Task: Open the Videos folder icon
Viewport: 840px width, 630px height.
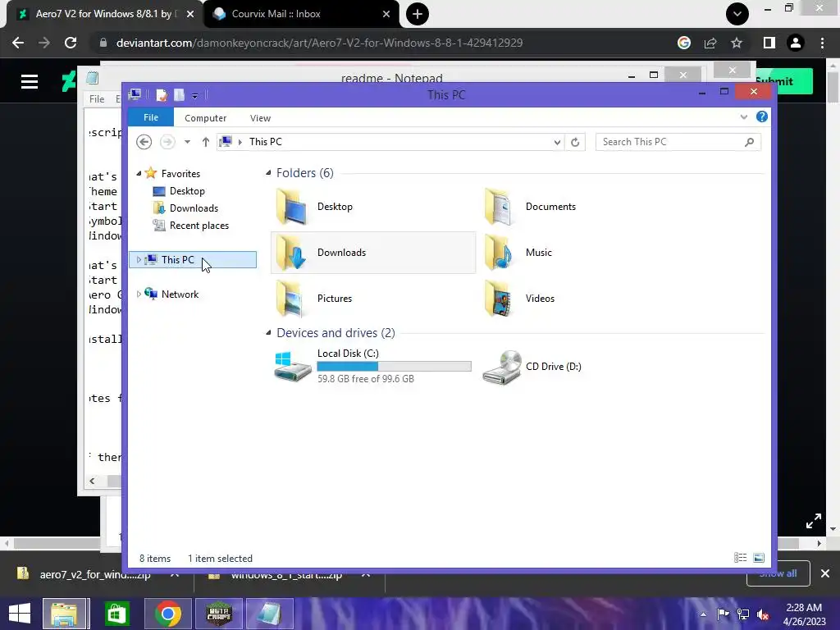Action: coord(500,299)
